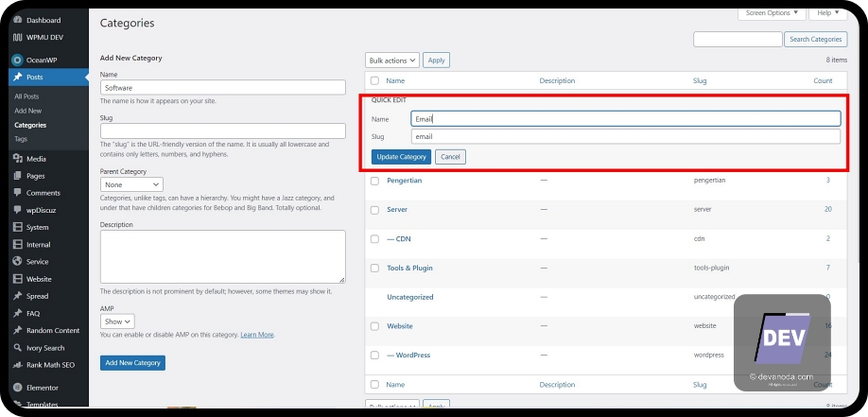Click the Media icon in sidebar

coord(17,159)
